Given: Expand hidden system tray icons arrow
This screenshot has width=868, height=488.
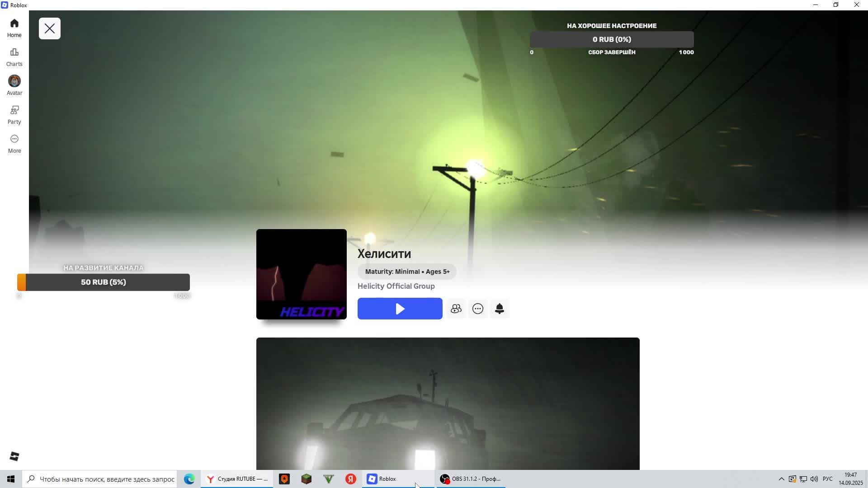Looking at the screenshot, I should (x=781, y=479).
